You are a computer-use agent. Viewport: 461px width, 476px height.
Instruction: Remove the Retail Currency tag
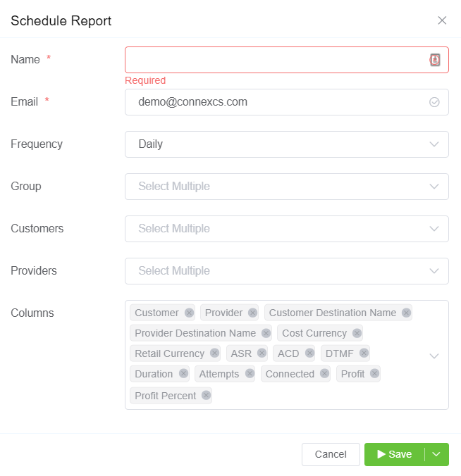(x=214, y=353)
